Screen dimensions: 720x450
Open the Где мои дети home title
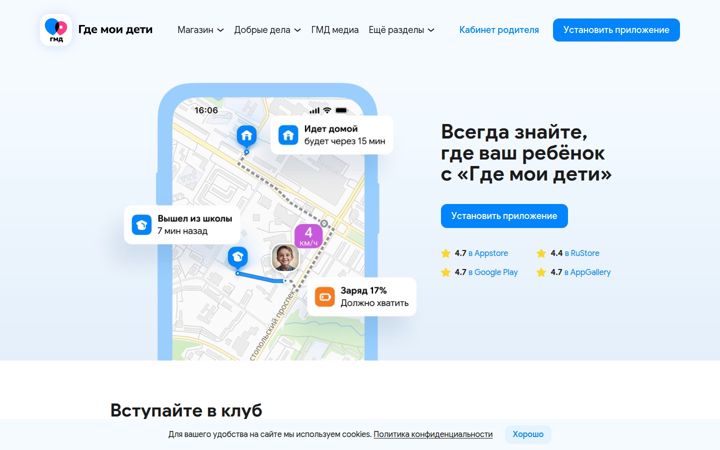pyautogui.click(x=115, y=29)
